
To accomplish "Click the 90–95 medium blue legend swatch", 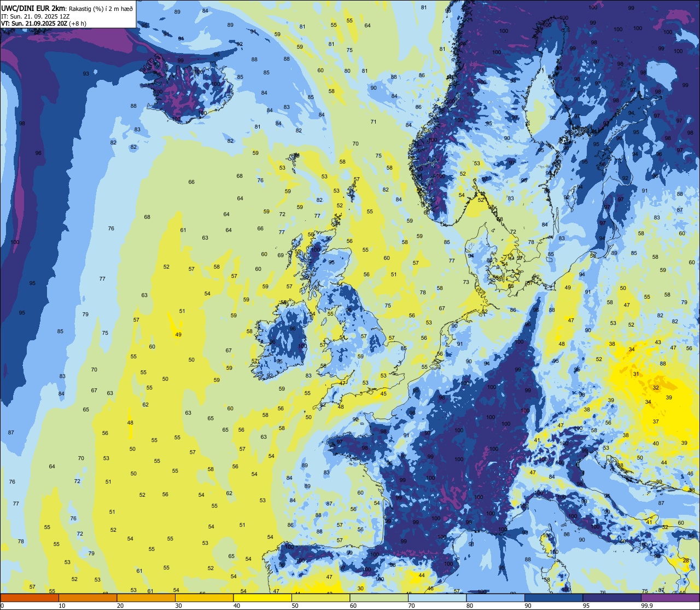I will pyautogui.click(x=553, y=597).
